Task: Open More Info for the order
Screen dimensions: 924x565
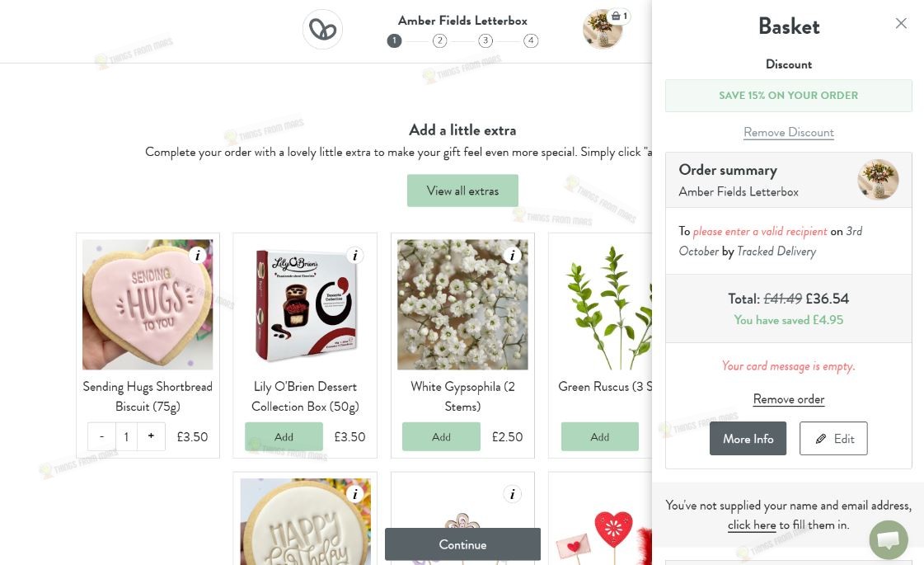Action: tap(748, 438)
